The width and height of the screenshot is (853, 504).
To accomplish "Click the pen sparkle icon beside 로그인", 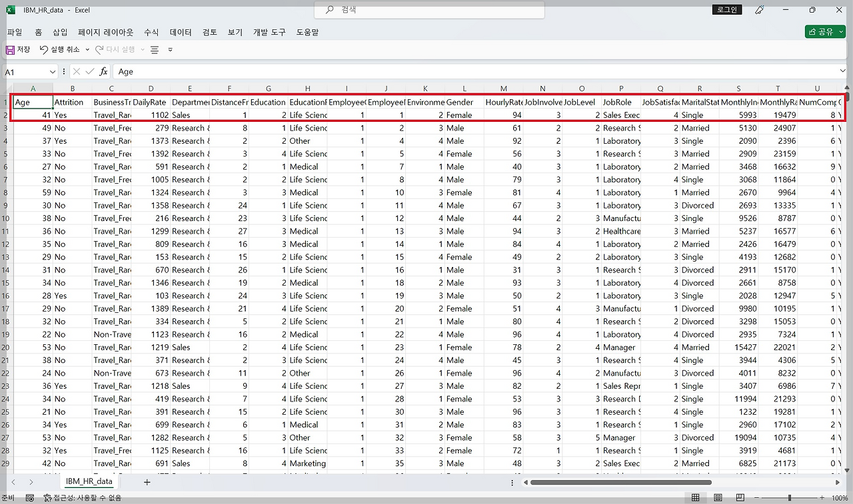I will point(760,10).
